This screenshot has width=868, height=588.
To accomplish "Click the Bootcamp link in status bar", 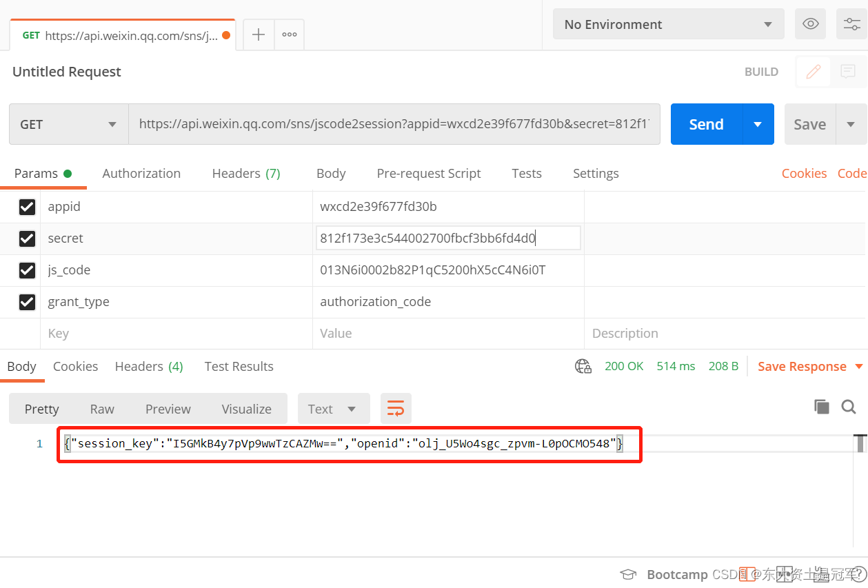I will pyautogui.click(x=677, y=574).
